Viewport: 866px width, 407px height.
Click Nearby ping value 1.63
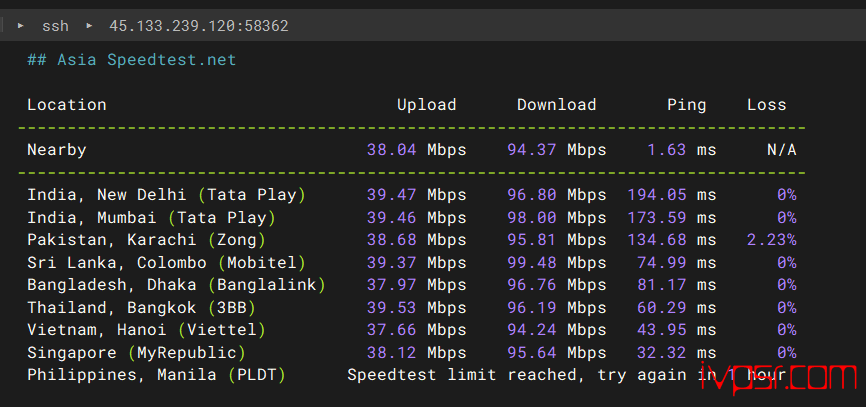pos(667,150)
